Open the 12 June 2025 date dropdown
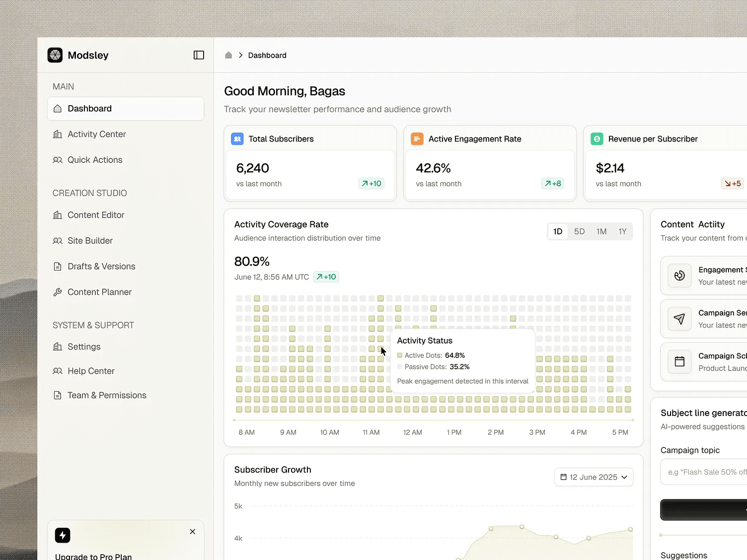Screen dimensions: 747x560 (x=594, y=477)
